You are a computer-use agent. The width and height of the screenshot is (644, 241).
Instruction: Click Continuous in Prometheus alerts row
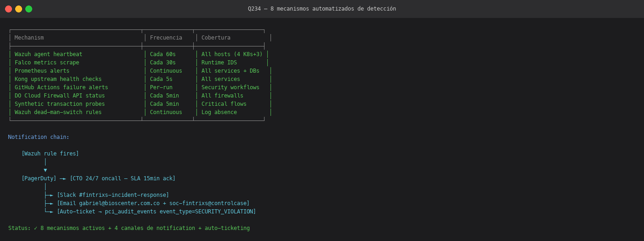point(166,71)
